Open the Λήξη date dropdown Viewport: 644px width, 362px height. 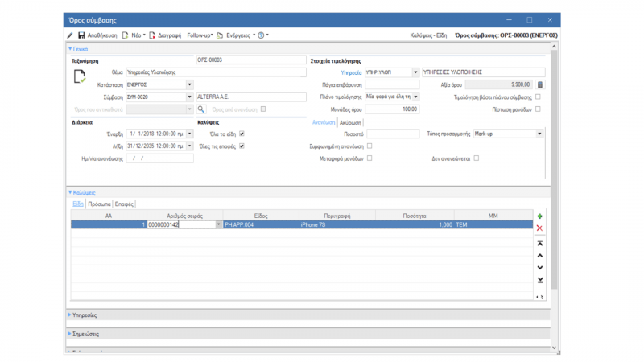189,146
